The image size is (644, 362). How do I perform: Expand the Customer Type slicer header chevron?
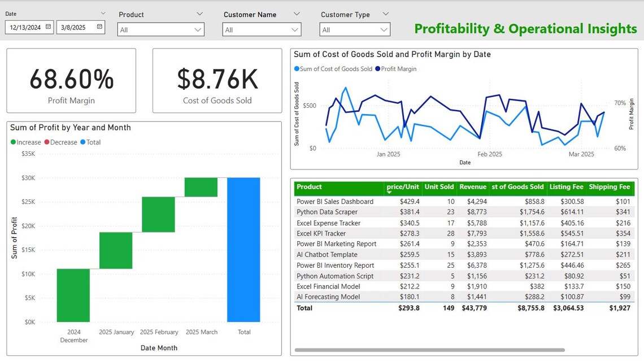(385, 14)
